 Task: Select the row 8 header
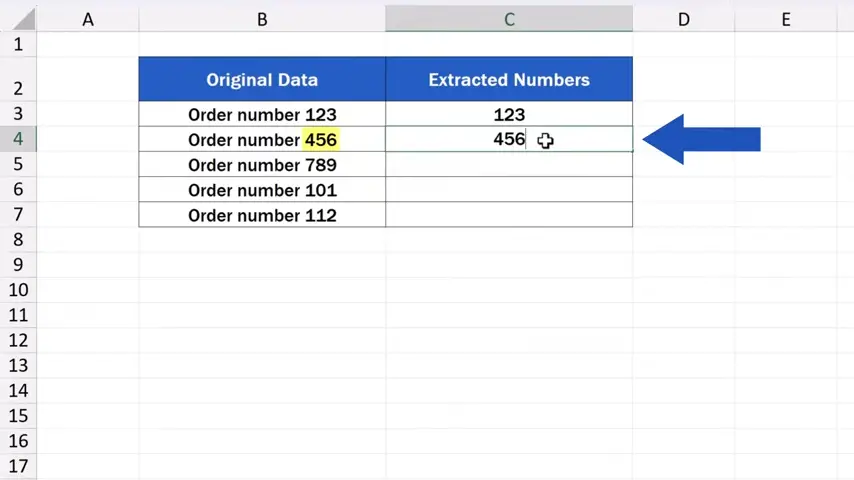point(18,240)
